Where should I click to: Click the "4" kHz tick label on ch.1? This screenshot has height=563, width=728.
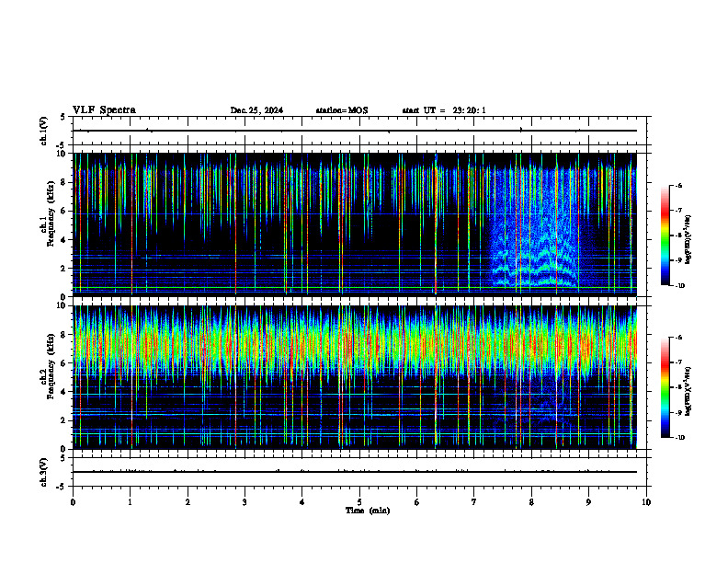click(65, 240)
